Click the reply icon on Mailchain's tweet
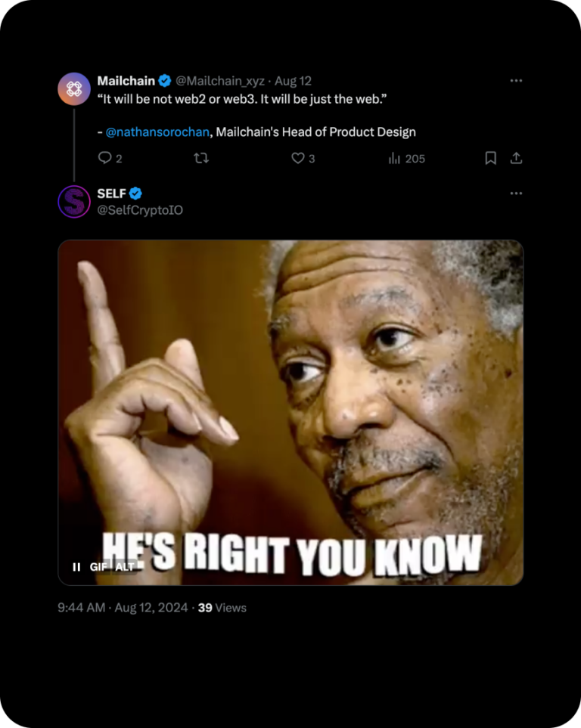 pyautogui.click(x=105, y=158)
